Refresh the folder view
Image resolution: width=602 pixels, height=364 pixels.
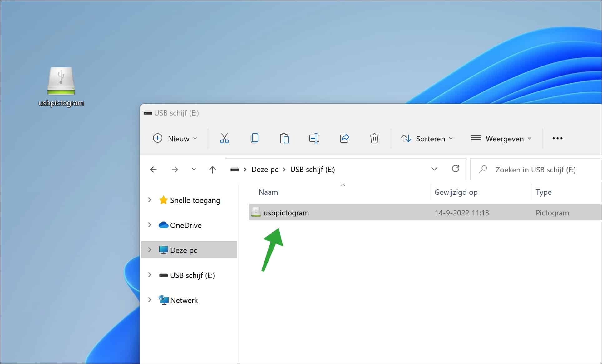pyautogui.click(x=456, y=169)
